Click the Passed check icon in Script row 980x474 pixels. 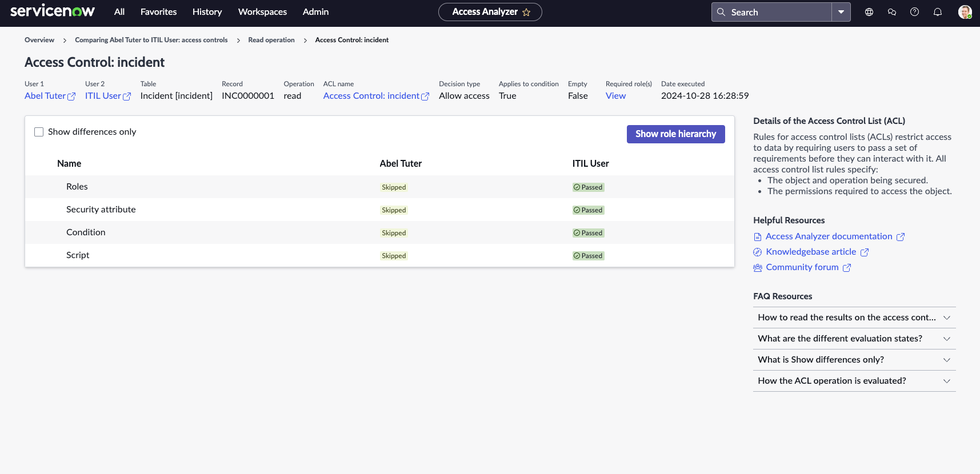pos(577,256)
